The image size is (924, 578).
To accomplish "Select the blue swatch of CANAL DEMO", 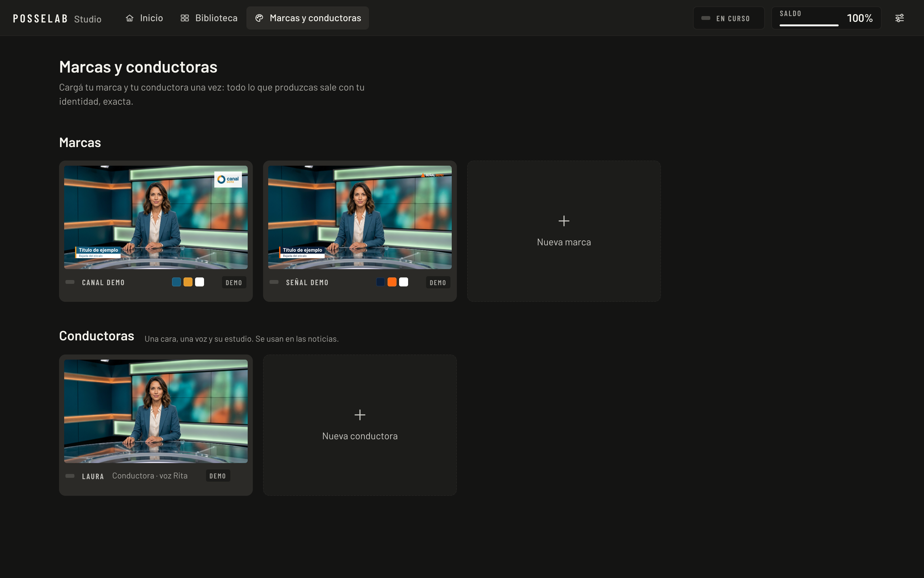I will 176,282.
